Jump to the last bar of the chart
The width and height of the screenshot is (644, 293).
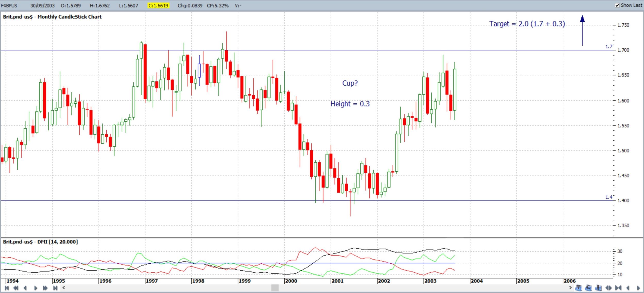(x=55, y=288)
